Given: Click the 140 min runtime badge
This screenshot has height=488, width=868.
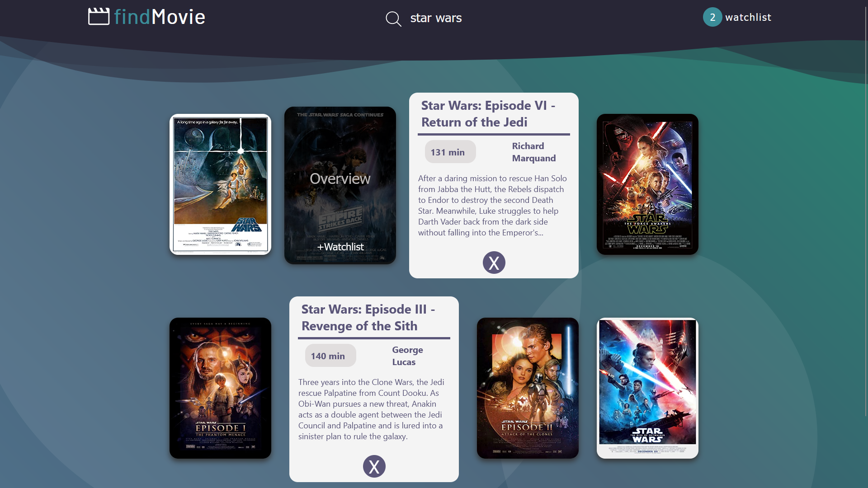Looking at the screenshot, I should [330, 356].
